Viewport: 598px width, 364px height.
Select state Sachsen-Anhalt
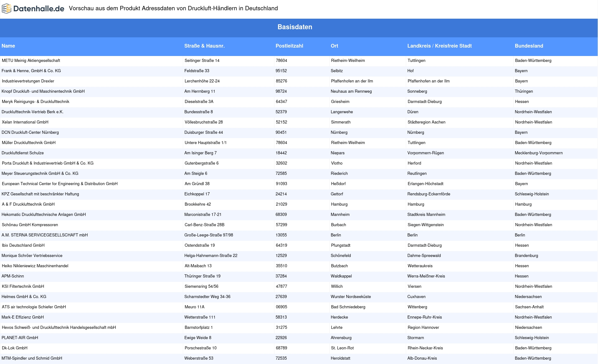(529, 307)
